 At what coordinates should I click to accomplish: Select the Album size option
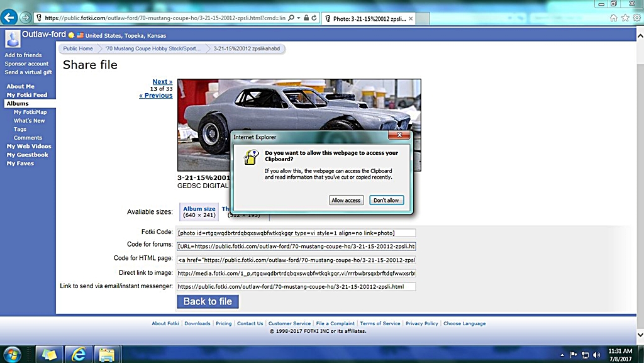(199, 212)
